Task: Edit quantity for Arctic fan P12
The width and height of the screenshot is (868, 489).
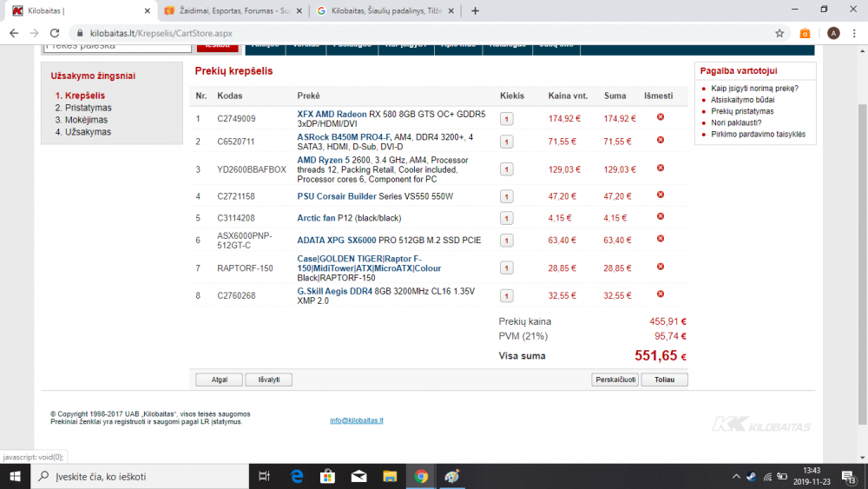Action: (507, 218)
